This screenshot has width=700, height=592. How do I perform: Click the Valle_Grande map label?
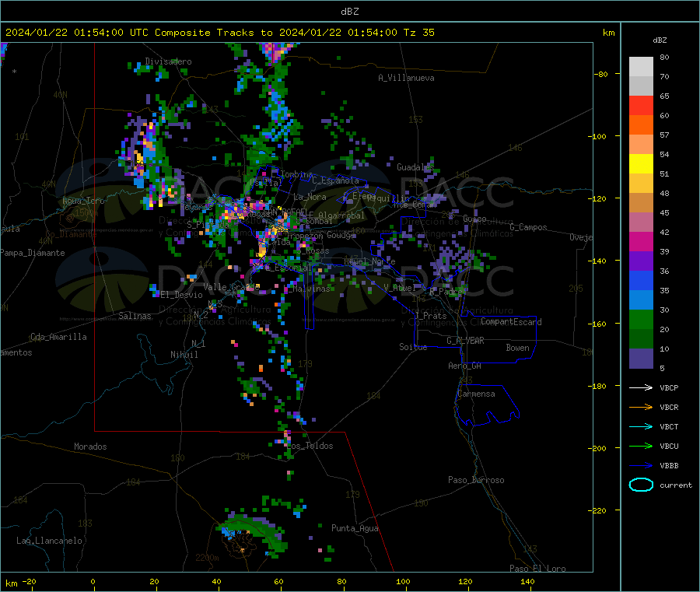coord(231,286)
